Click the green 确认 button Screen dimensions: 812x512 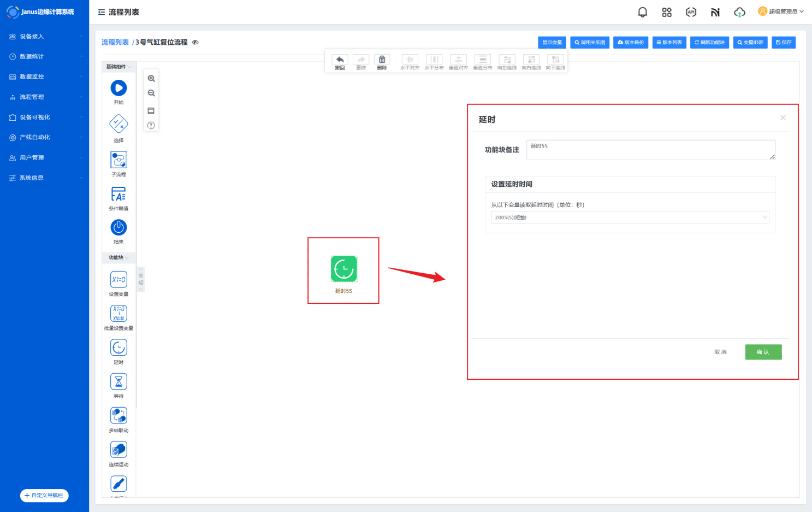tap(763, 352)
